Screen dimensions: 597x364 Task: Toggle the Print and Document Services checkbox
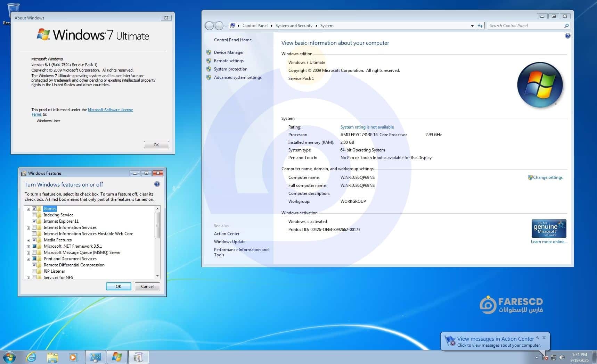pyautogui.click(x=34, y=259)
